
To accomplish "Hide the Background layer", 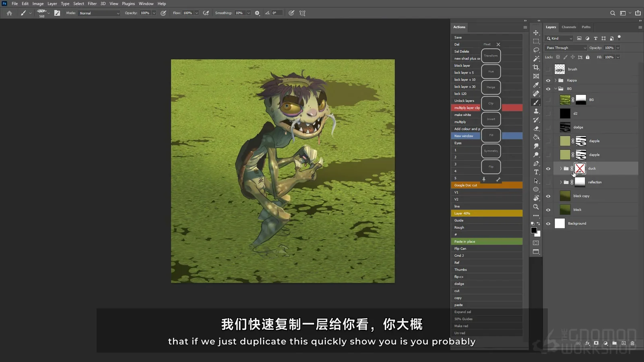I will 548,224.
